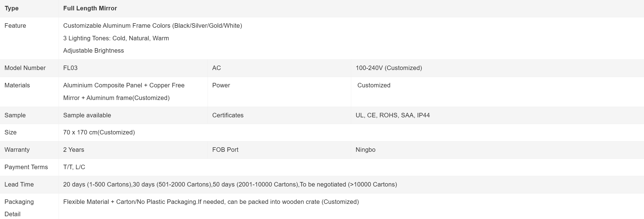Screen dimensions: 644x219
Task: Click the "Flexible Material + Carton" packaging text
Action: tap(211, 202)
